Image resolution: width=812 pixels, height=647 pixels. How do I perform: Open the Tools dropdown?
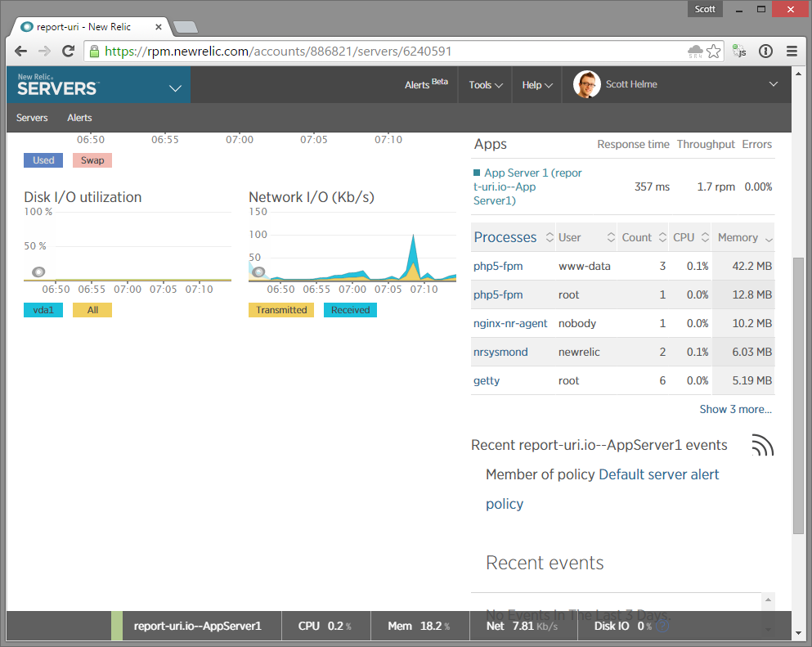484,84
